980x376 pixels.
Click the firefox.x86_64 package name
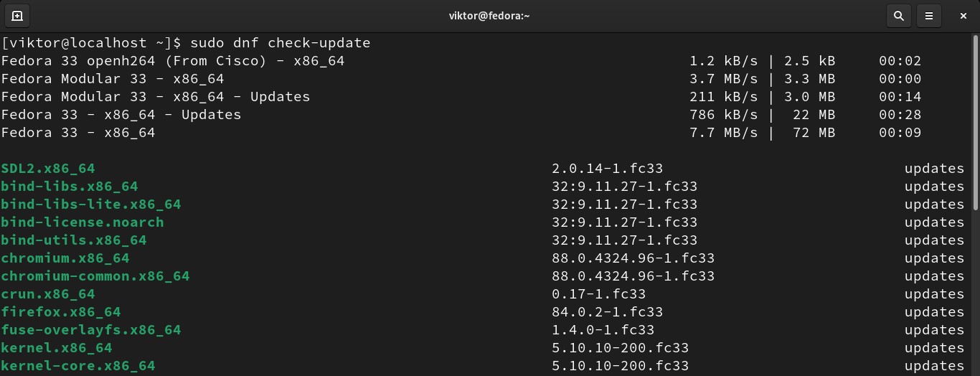click(61, 312)
